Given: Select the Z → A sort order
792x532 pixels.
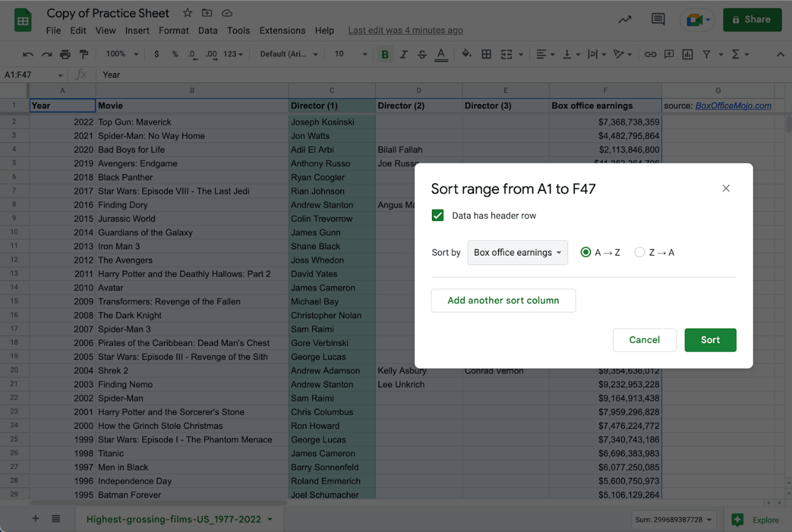Looking at the screenshot, I should click(x=640, y=252).
